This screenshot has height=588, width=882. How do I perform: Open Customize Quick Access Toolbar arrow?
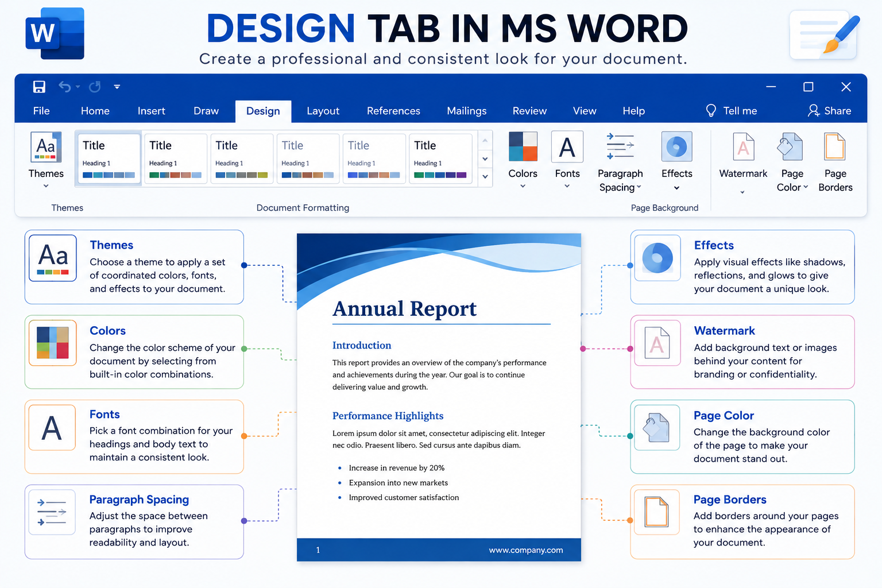(117, 87)
